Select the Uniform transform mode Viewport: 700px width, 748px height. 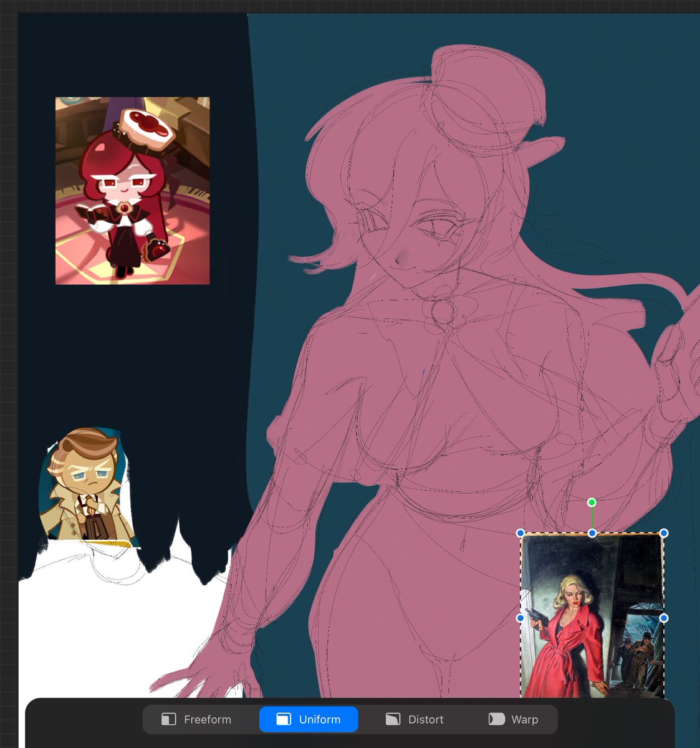tap(309, 719)
